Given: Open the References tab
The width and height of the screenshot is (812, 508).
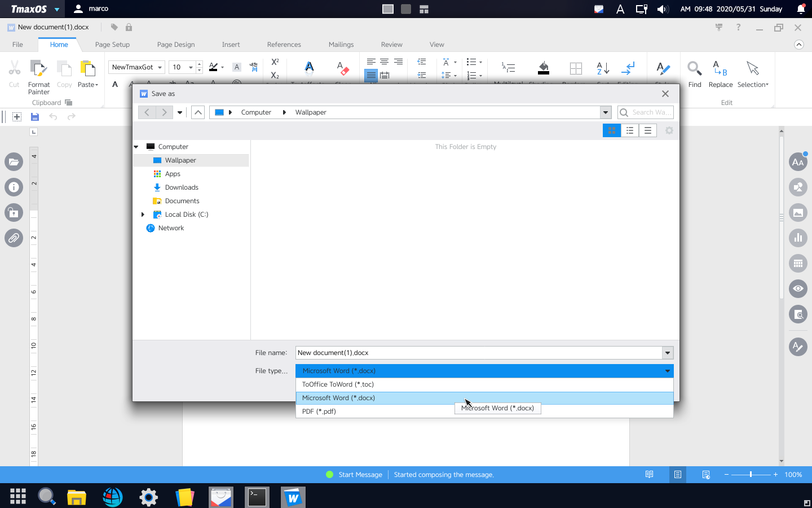Looking at the screenshot, I should click(x=284, y=44).
